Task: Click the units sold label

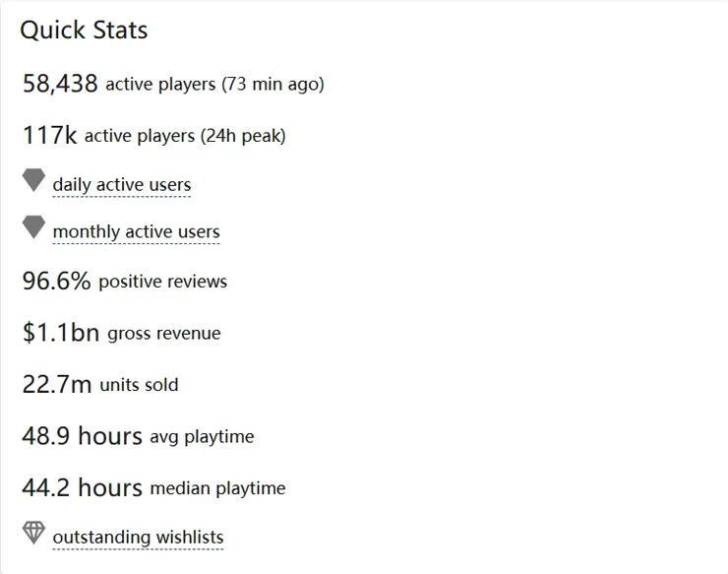Action: [139, 385]
